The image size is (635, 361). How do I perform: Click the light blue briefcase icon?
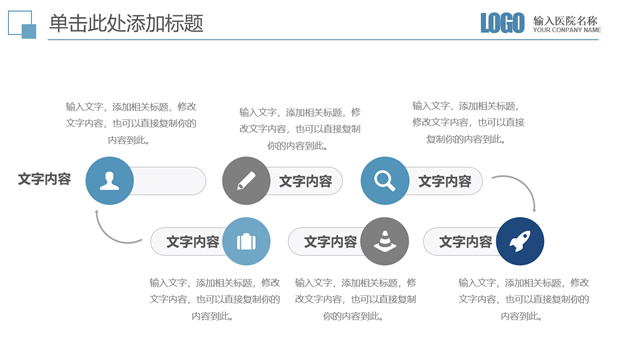[x=246, y=241]
